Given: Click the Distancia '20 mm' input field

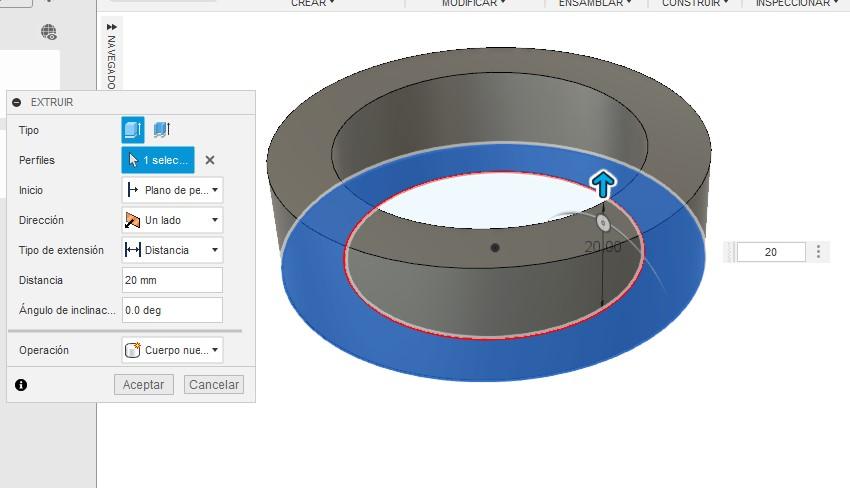Looking at the screenshot, I should [x=172, y=280].
